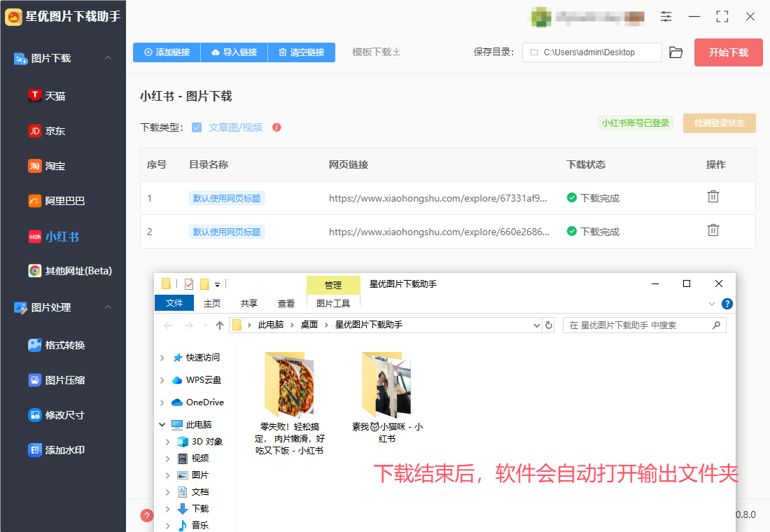Browse for save folder with folder icon
This screenshot has height=532, width=770.
(x=676, y=52)
